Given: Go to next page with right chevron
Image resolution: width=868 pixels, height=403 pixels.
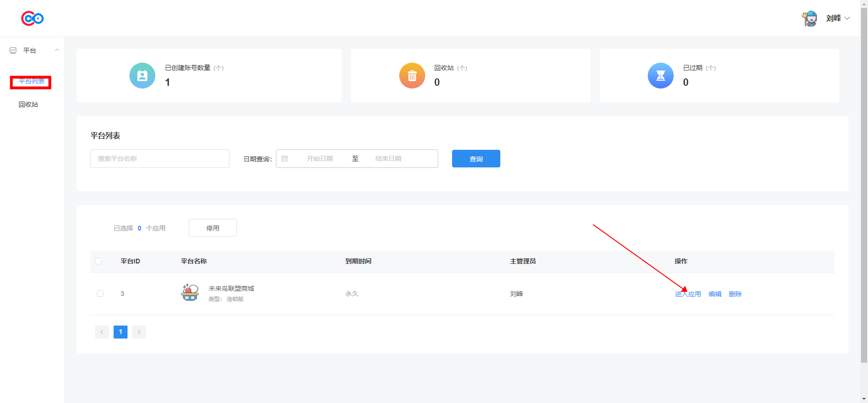Looking at the screenshot, I should pyautogui.click(x=139, y=332).
